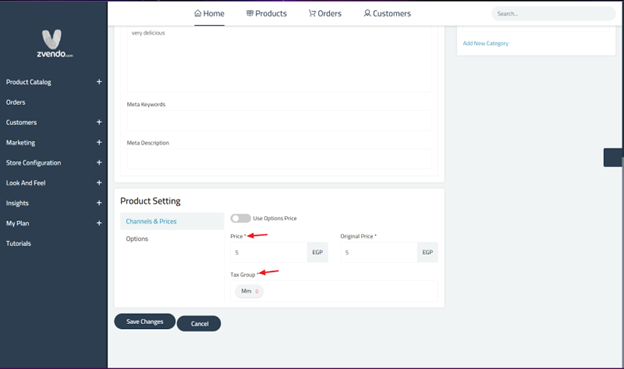Click the Products box icon
Image resolution: width=624 pixels, height=369 pixels.
(250, 13)
